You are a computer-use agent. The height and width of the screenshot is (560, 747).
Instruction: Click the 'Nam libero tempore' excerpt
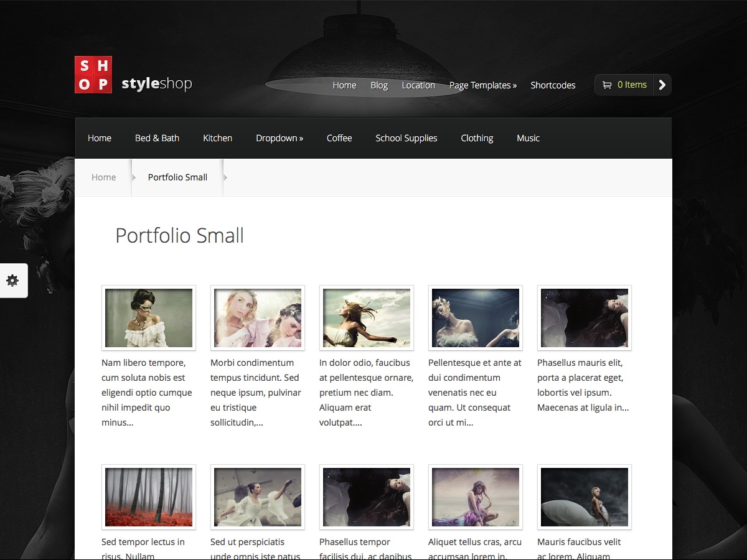click(147, 393)
